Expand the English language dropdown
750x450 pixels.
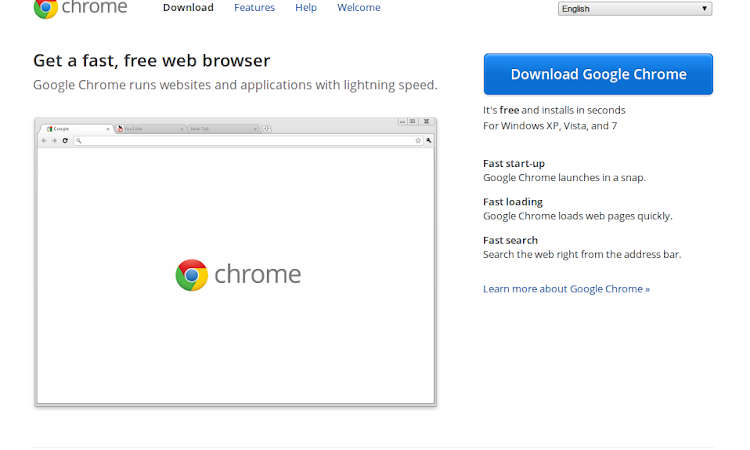pyautogui.click(x=635, y=9)
